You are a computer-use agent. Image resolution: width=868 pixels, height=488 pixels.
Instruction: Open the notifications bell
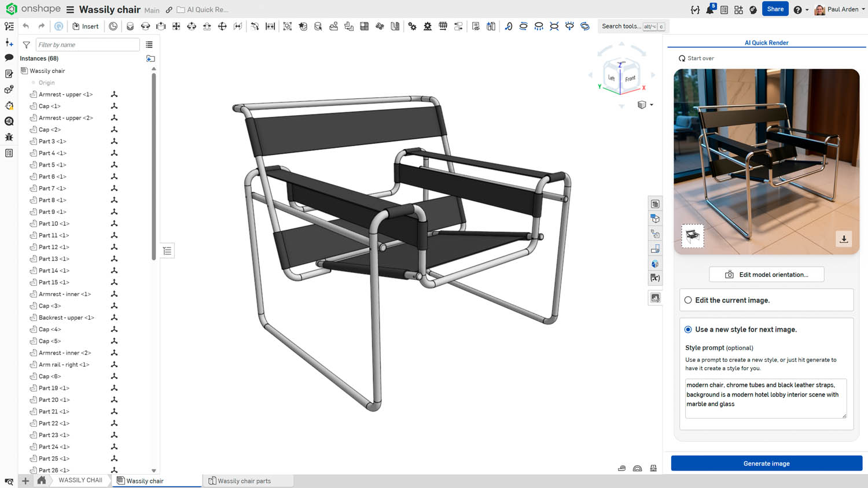709,10
